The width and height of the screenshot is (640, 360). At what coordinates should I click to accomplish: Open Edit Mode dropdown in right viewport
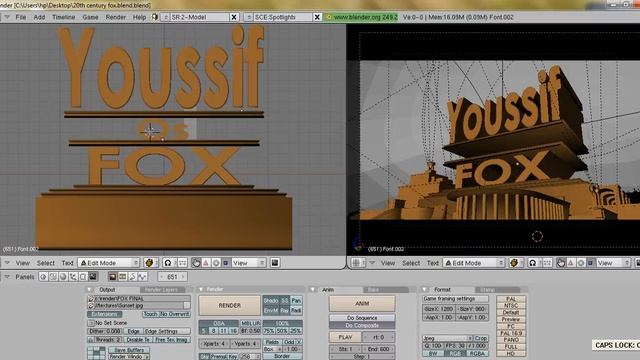[x=474, y=263]
